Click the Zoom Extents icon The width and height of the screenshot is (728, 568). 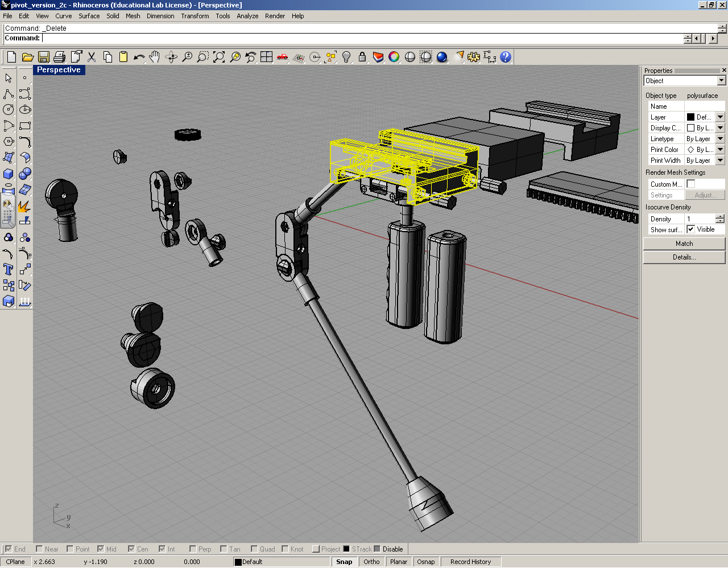click(219, 57)
